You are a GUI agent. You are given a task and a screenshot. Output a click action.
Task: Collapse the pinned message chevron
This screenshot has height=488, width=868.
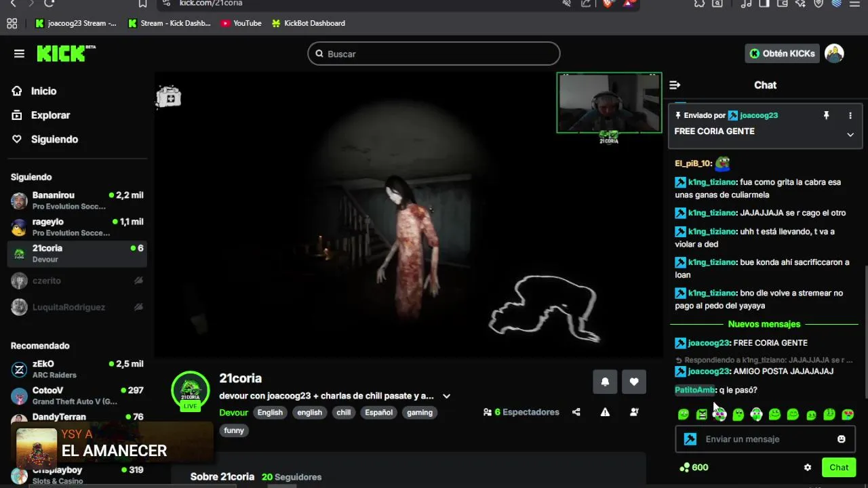click(x=850, y=134)
